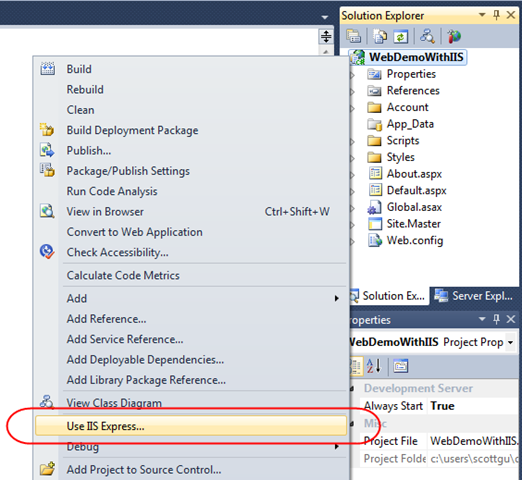Open Property Pages icon in Properties panel

(x=400, y=366)
